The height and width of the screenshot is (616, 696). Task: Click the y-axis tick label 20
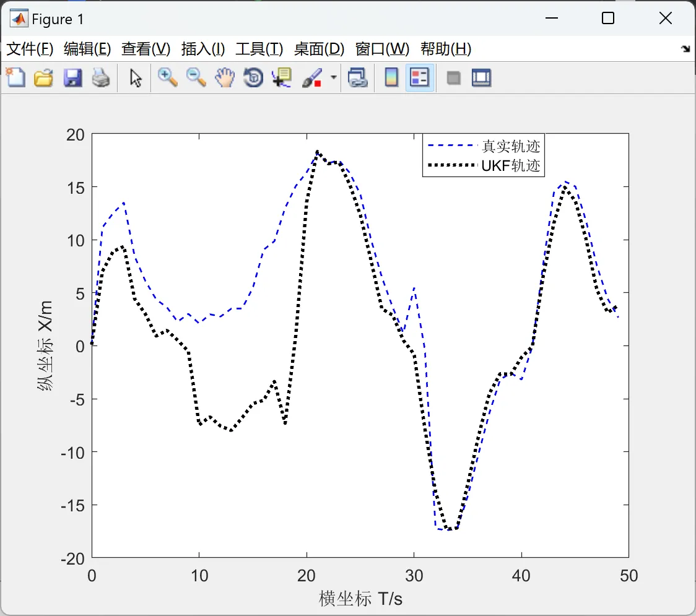point(76,135)
